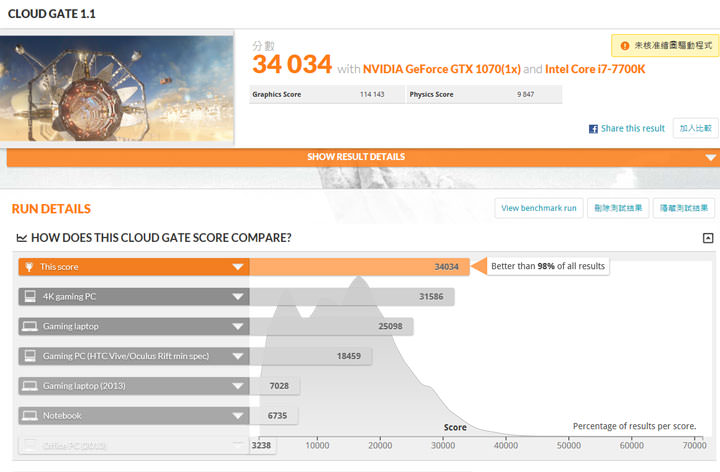Click the 隱藏測試結果 button
The width and height of the screenshot is (720, 472).
pyautogui.click(x=685, y=208)
